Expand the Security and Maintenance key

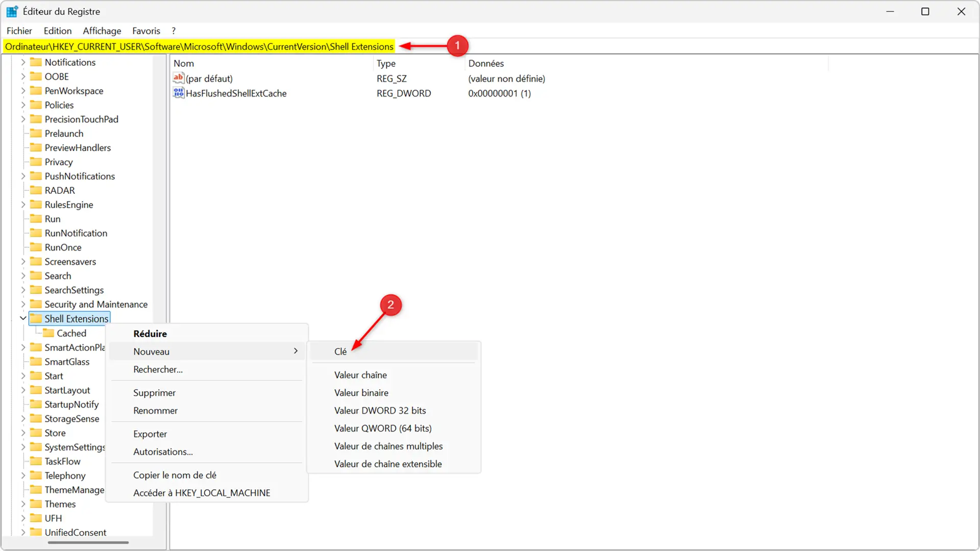coord(23,305)
